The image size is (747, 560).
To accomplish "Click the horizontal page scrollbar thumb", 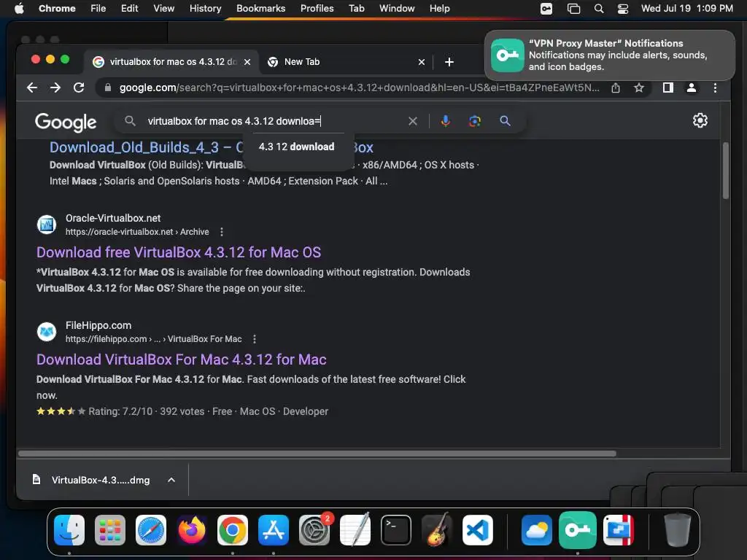I will click(x=317, y=454).
